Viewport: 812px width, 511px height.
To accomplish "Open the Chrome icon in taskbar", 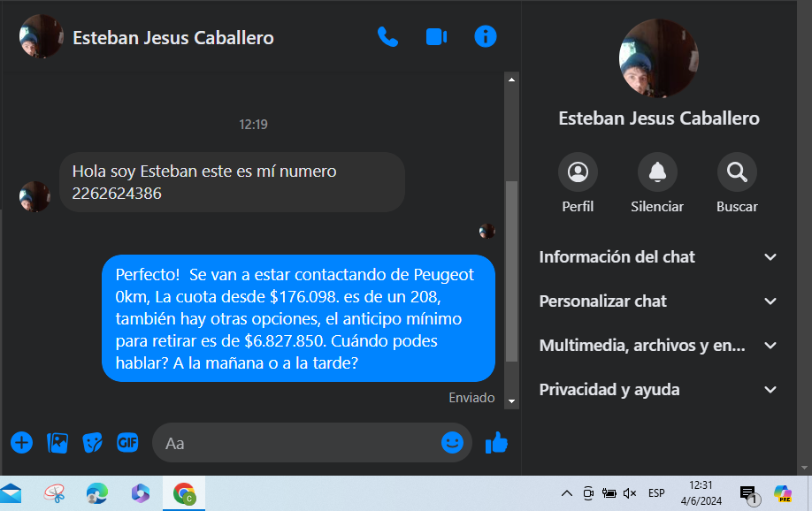I will pos(184,493).
